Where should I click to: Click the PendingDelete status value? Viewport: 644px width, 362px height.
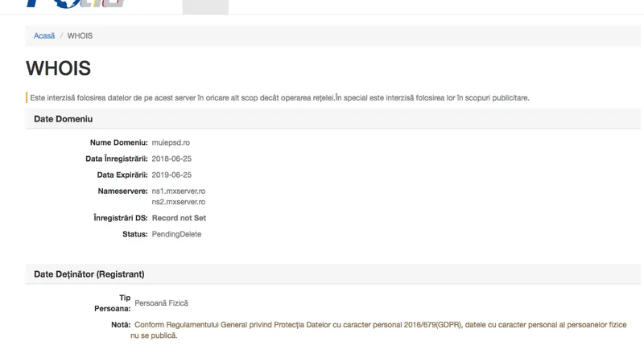[x=176, y=234]
